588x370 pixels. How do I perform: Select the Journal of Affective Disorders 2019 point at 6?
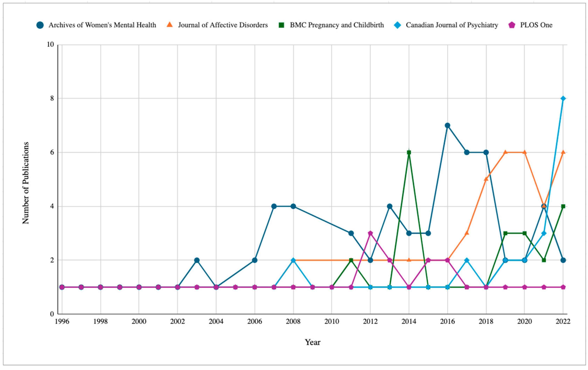506,152
